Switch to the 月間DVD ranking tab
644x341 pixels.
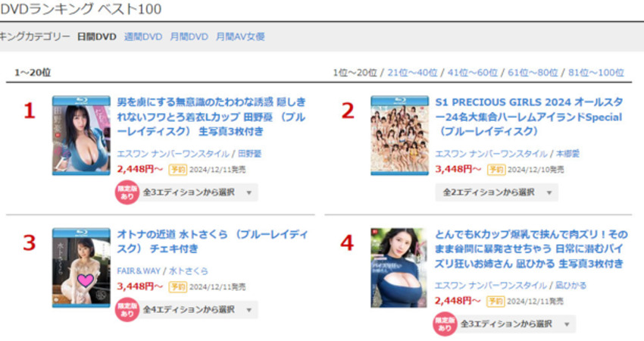click(189, 36)
